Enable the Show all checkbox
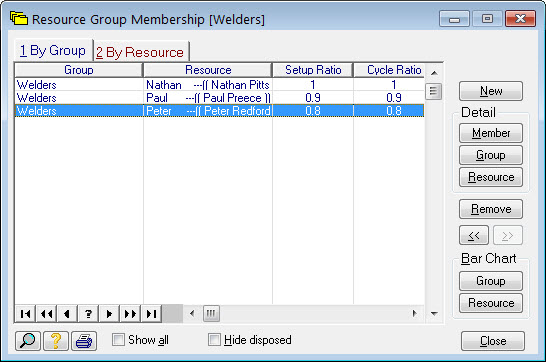Image resolution: width=546 pixels, height=362 pixels. 118,340
